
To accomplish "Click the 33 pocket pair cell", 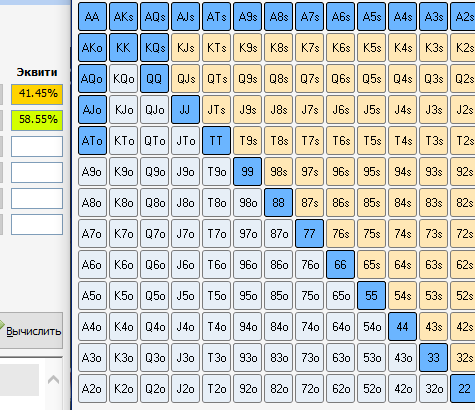I will (433, 357).
